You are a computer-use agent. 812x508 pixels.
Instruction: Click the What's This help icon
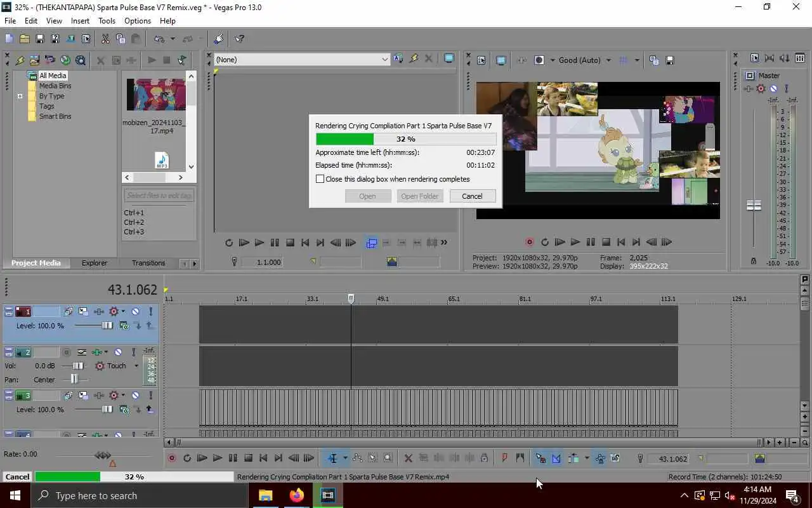[239, 39]
